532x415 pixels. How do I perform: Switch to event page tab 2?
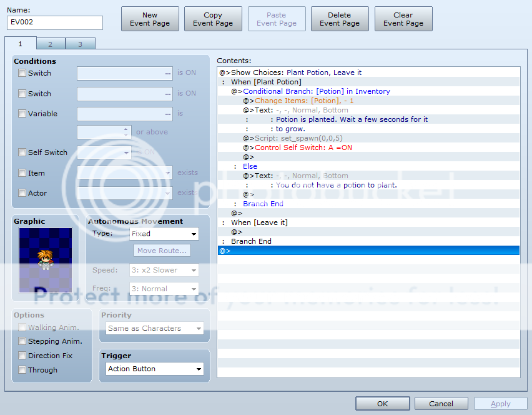click(x=51, y=44)
